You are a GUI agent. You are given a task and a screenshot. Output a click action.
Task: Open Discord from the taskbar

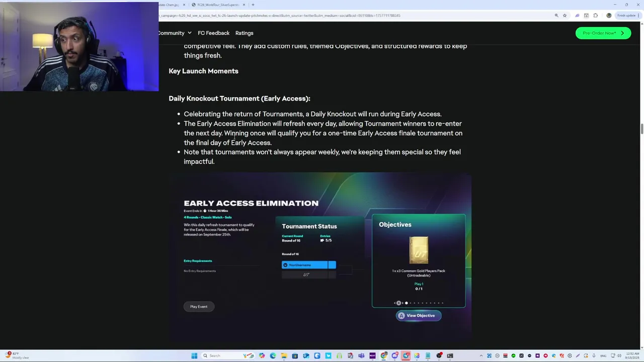395,355
